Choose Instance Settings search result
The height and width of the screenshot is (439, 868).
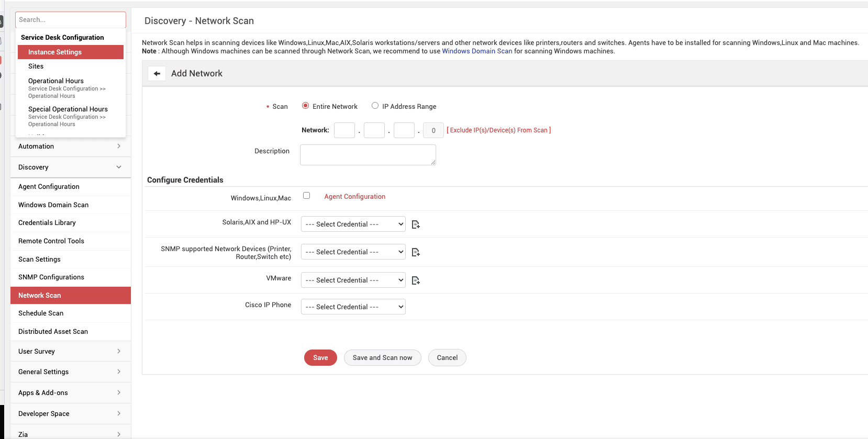click(x=71, y=52)
